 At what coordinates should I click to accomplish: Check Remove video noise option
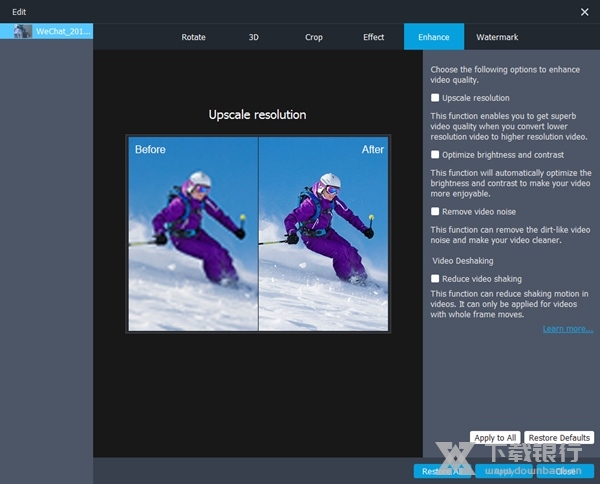[x=435, y=212]
